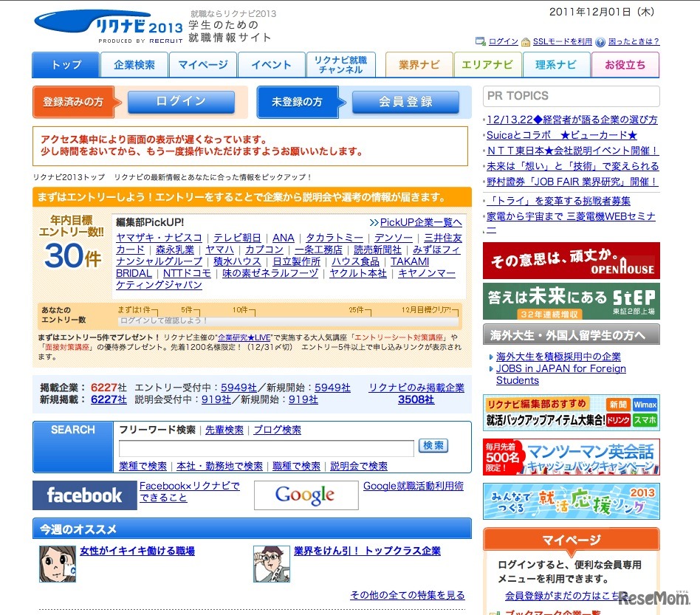Open Google就職活動利用術 link
Screen dimensions: 700x615
point(414,486)
